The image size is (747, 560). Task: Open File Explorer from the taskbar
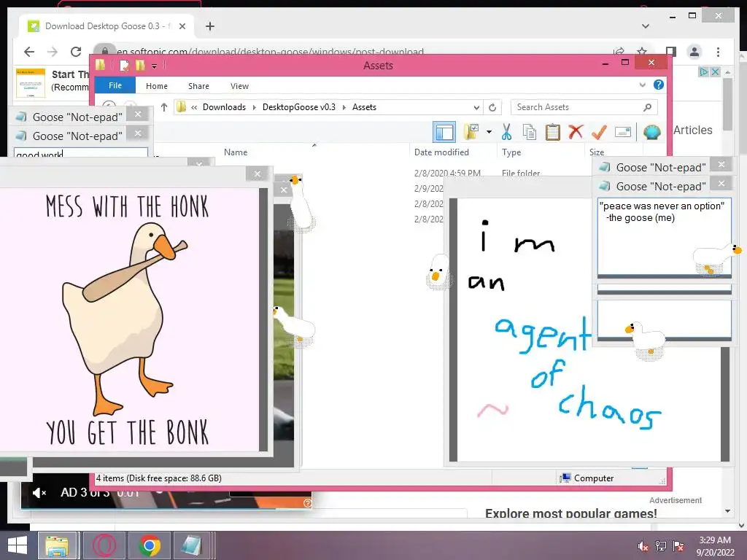click(57, 545)
